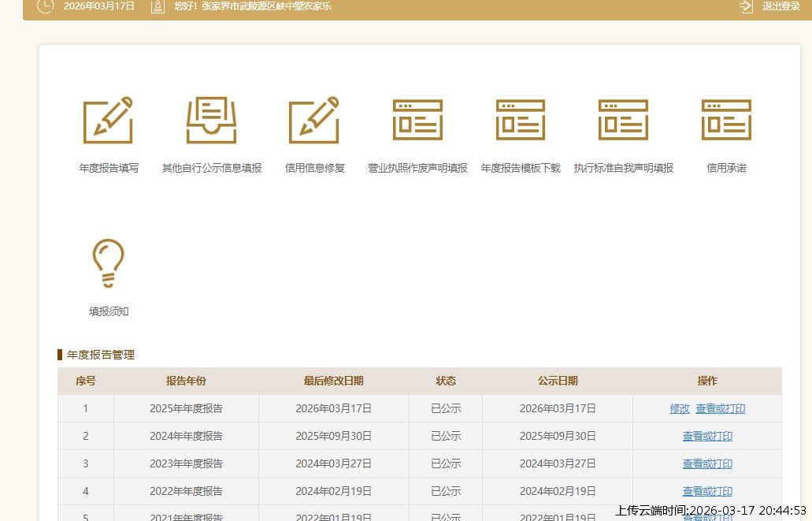The image size is (812, 521).
Task: Open the 信用信息修复 icon
Action: click(x=314, y=120)
